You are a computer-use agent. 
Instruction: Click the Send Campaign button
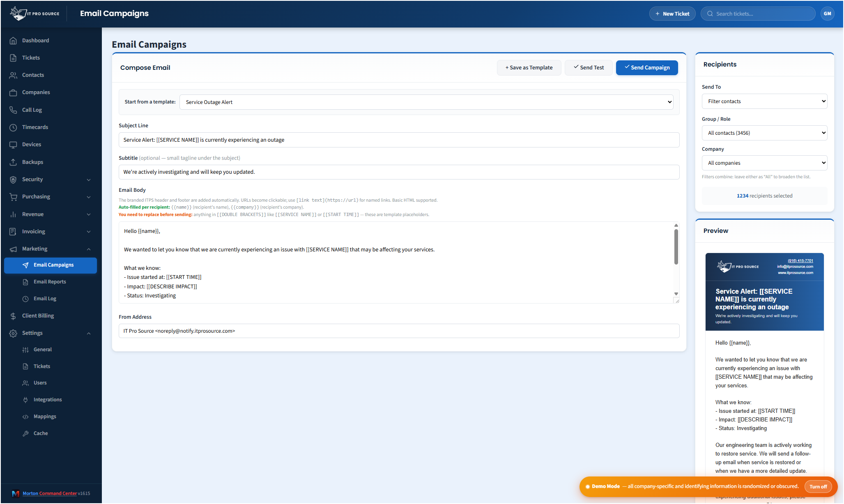click(647, 68)
